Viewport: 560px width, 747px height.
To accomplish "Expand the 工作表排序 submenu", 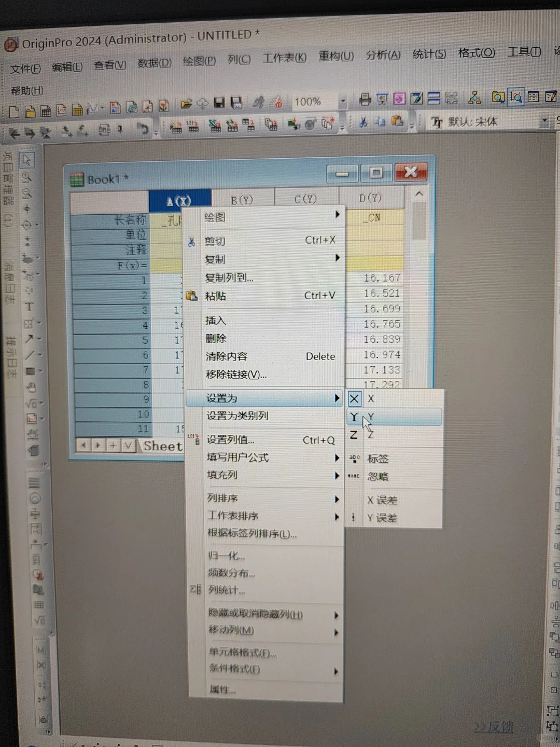I will [265, 516].
